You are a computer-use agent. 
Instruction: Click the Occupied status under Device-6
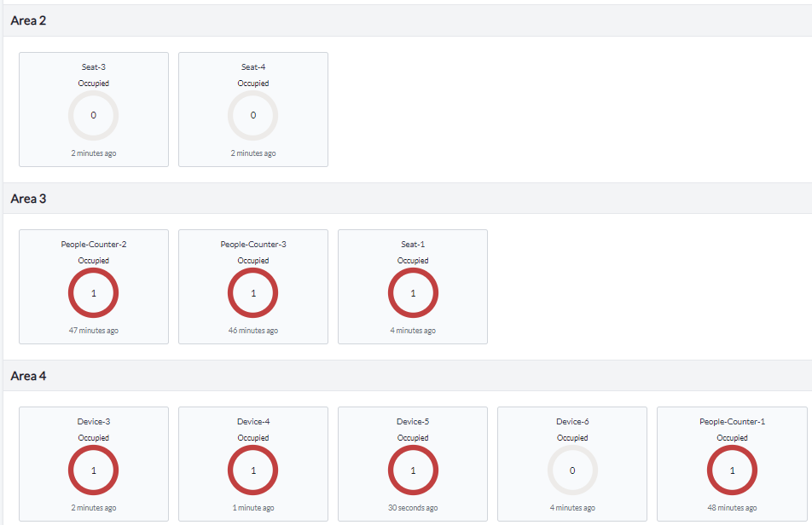click(572, 438)
